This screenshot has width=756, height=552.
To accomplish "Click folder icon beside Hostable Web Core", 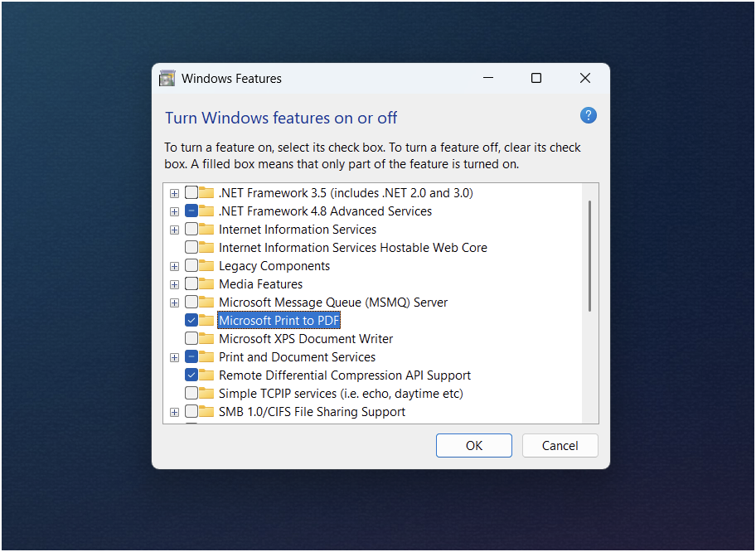I will click(x=206, y=247).
